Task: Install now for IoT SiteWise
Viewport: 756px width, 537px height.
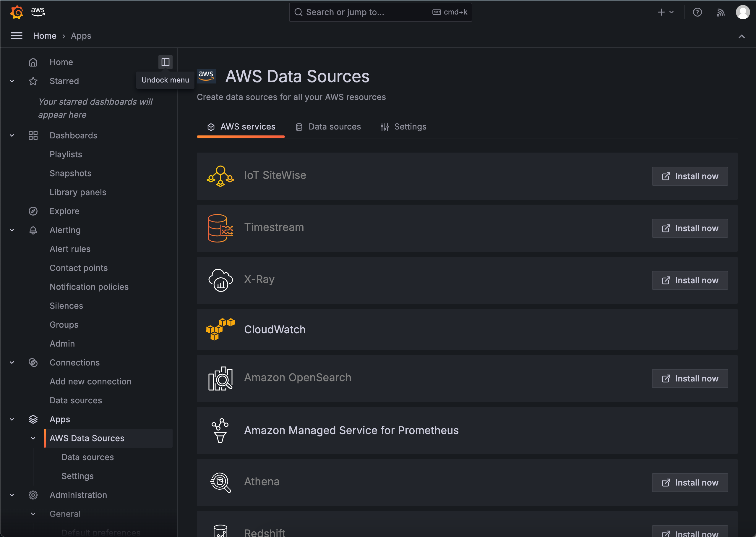Action: (690, 176)
